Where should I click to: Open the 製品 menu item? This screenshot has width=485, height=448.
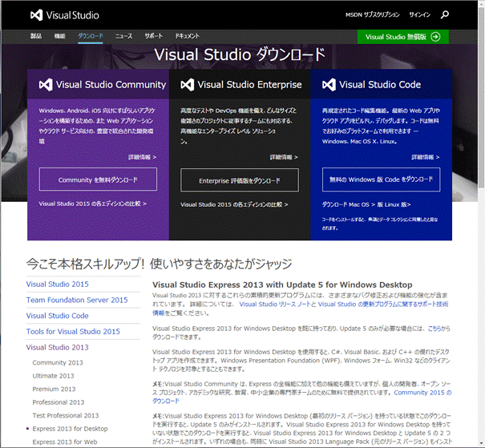(36, 36)
